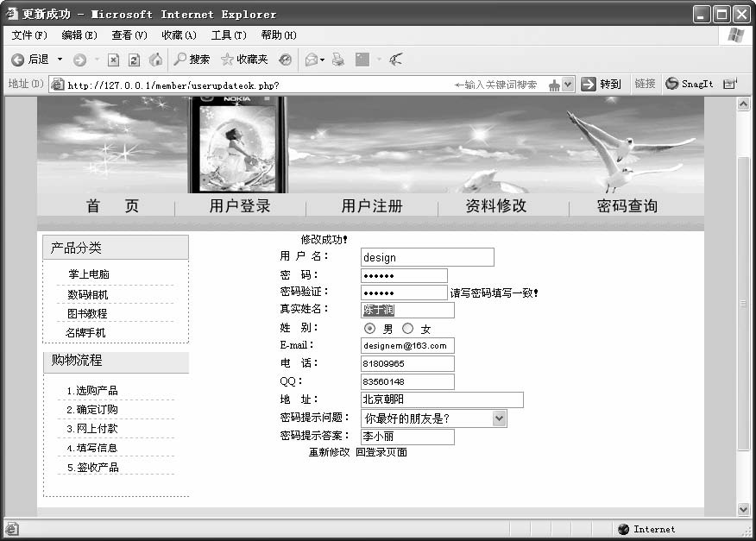Open the Brand Phones (名牌手机) category
Viewport: 756px width, 541px height.
tap(85, 333)
